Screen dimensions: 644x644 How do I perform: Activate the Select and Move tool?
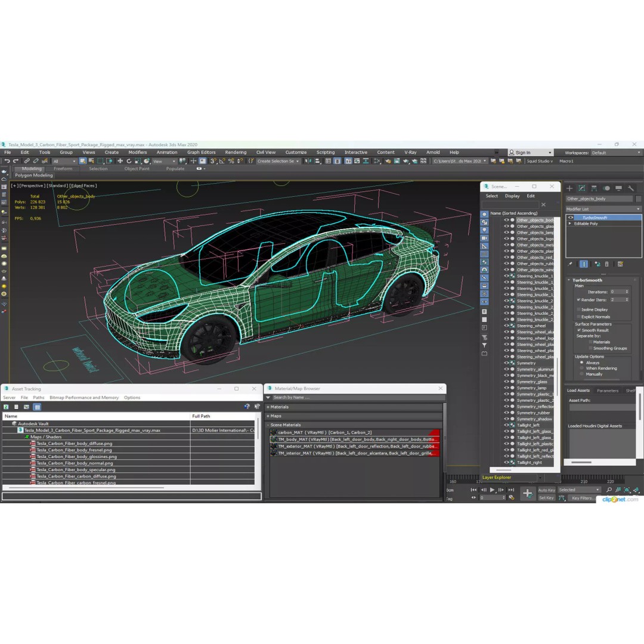click(x=120, y=161)
